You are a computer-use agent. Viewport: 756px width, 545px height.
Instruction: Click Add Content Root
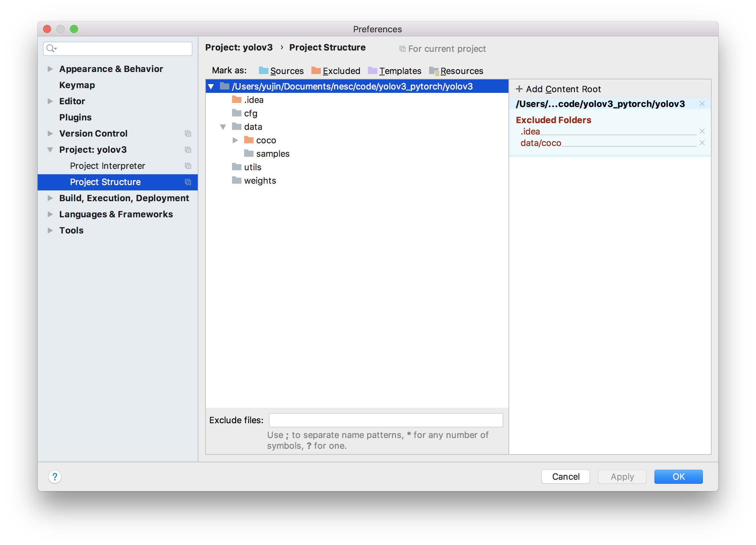click(558, 89)
